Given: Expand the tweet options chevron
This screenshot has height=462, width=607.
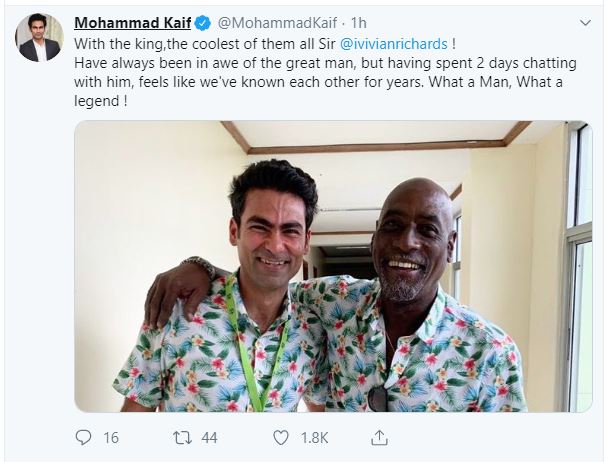Looking at the screenshot, I should [585, 22].
